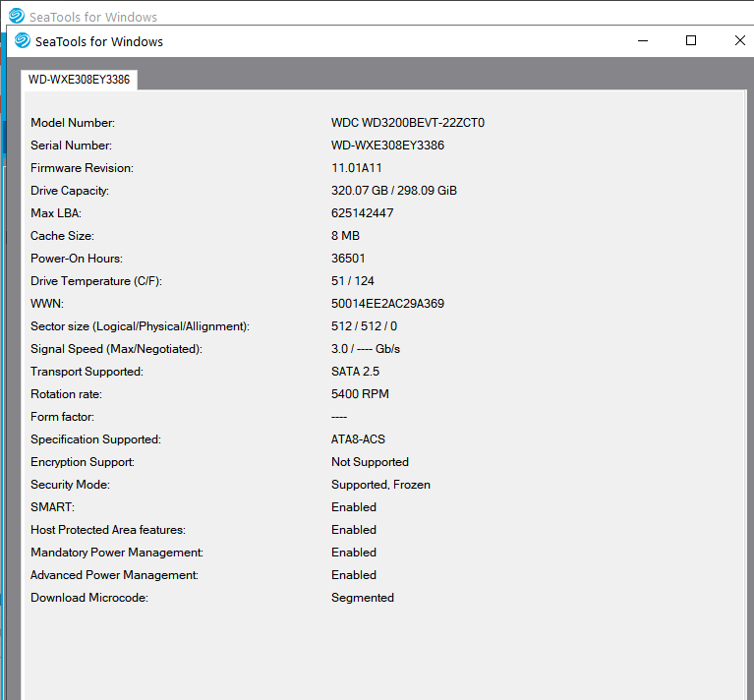Click the front window title text 'SeaTools for Windows'

click(99, 41)
